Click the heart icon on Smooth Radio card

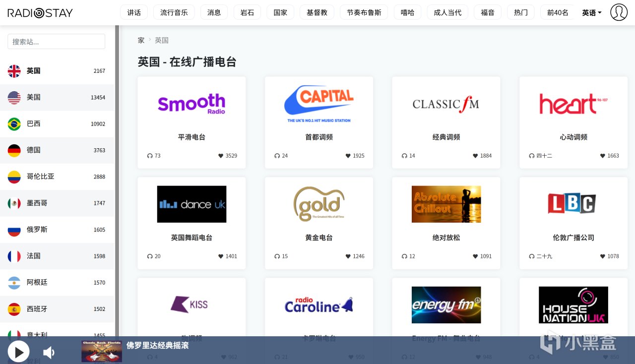click(221, 156)
